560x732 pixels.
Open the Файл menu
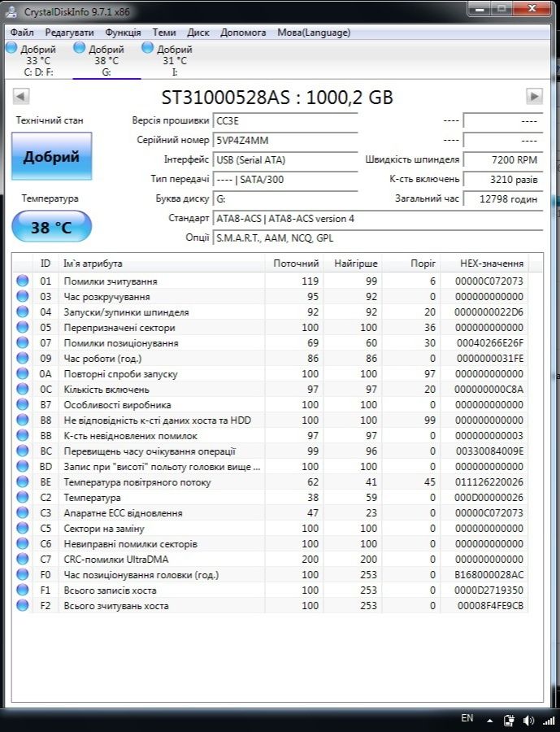(x=22, y=33)
